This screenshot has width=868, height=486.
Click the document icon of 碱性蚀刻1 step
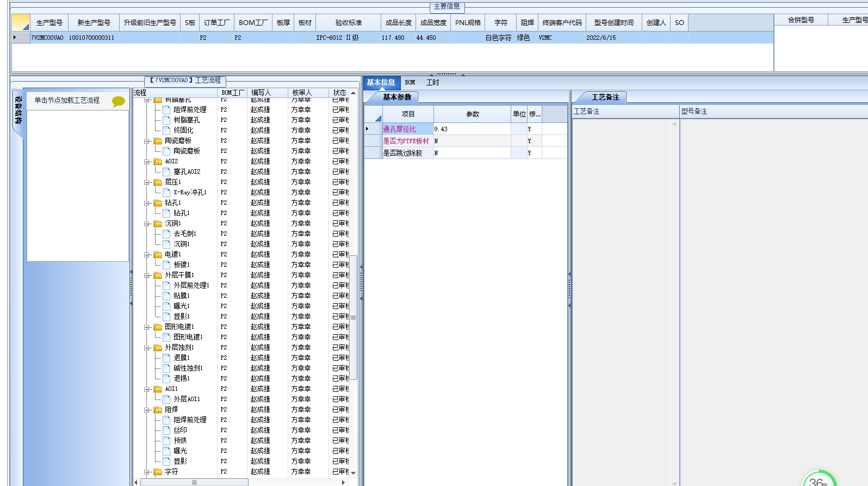tap(167, 368)
